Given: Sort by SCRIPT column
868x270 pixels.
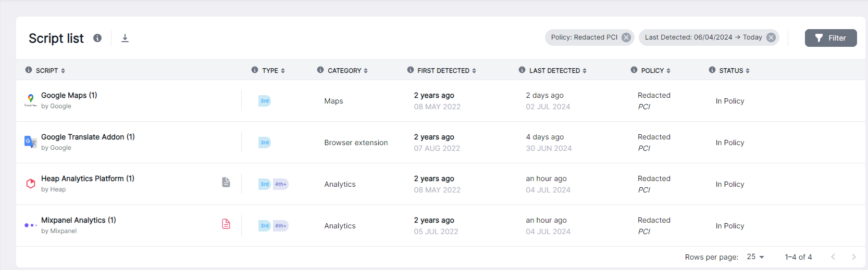Looking at the screenshot, I should point(63,71).
